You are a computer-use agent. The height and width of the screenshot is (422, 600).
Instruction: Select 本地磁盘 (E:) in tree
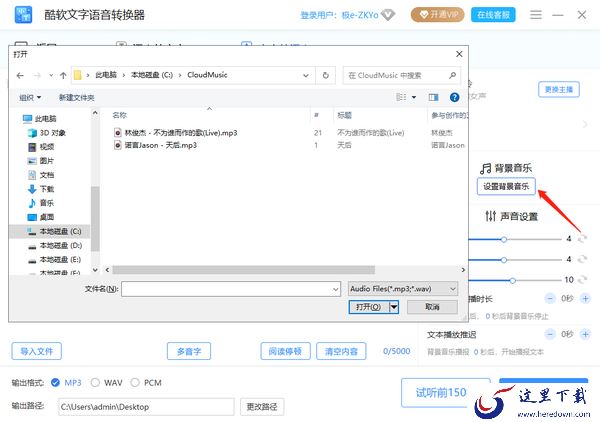(55, 259)
